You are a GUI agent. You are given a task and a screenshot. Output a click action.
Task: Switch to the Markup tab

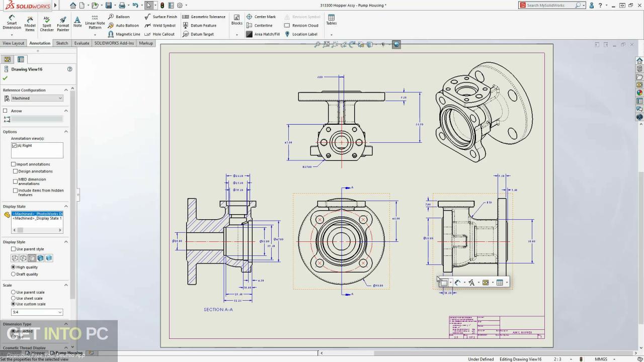tap(146, 43)
